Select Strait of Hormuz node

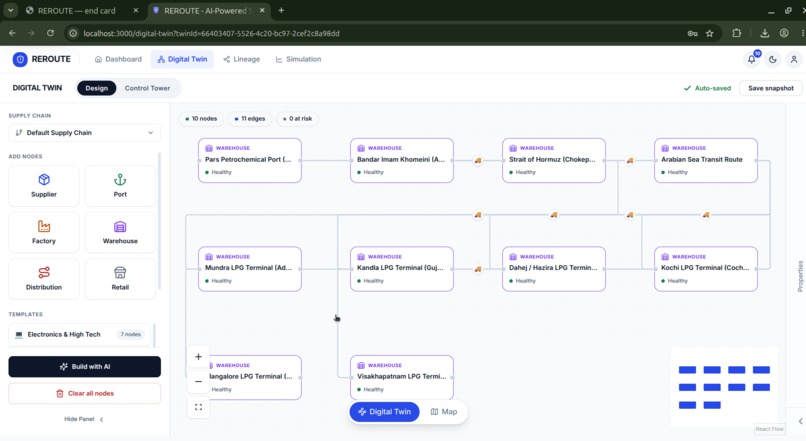coord(554,160)
